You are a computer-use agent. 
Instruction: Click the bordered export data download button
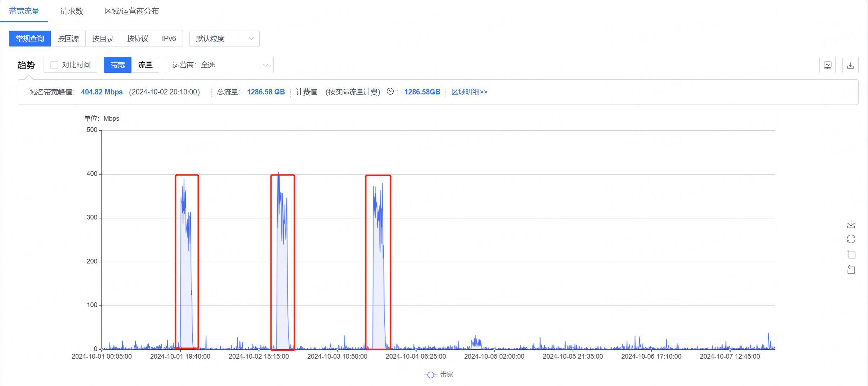tap(850, 65)
